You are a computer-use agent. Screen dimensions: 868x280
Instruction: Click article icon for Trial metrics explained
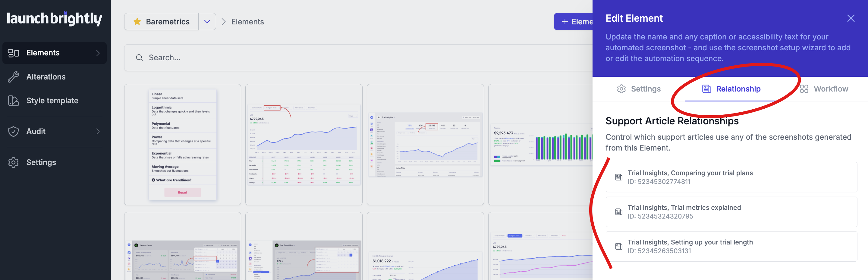point(619,212)
